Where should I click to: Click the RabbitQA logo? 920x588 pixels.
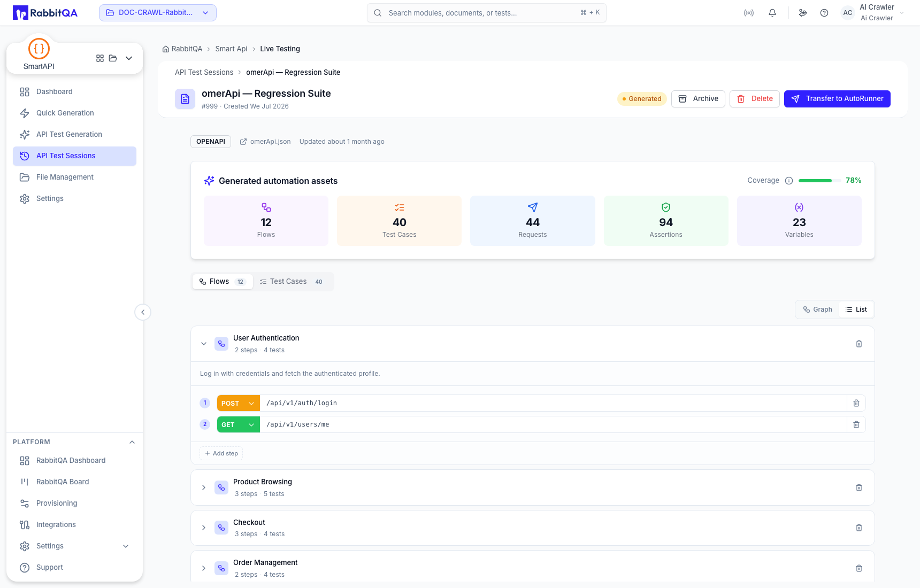pos(45,13)
